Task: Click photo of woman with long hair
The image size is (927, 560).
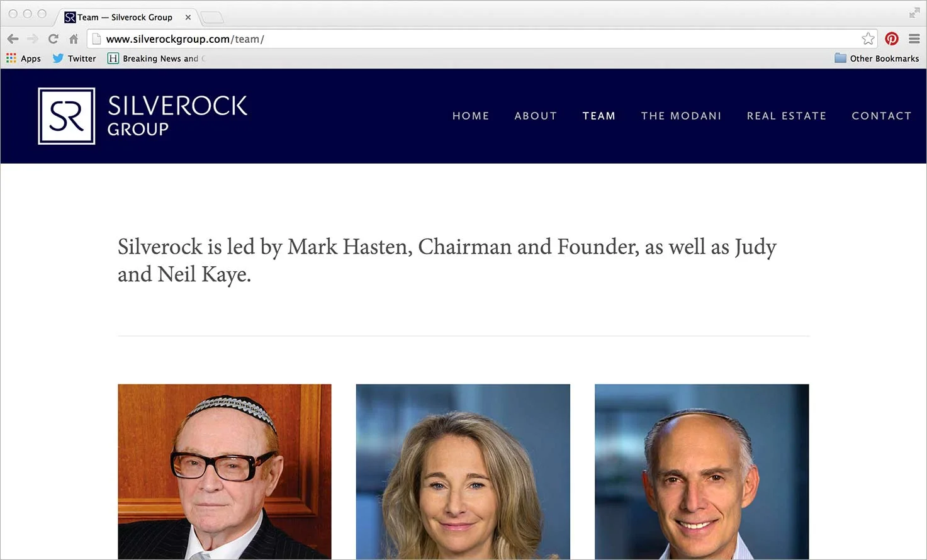Action: (x=463, y=472)
